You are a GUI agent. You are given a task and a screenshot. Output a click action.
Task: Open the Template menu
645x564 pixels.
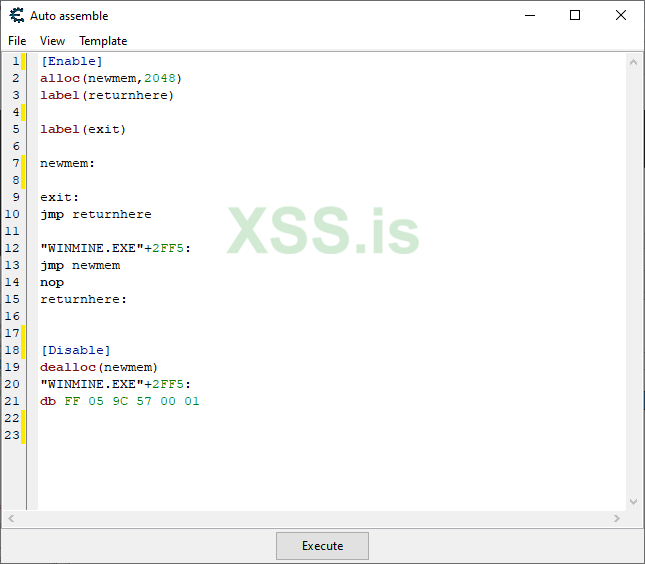click(103, 41)
